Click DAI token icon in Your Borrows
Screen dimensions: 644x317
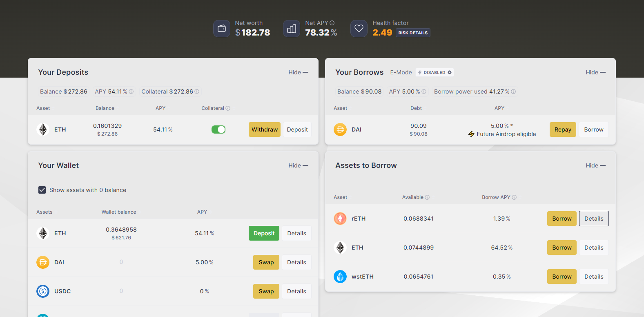(340, 129)
